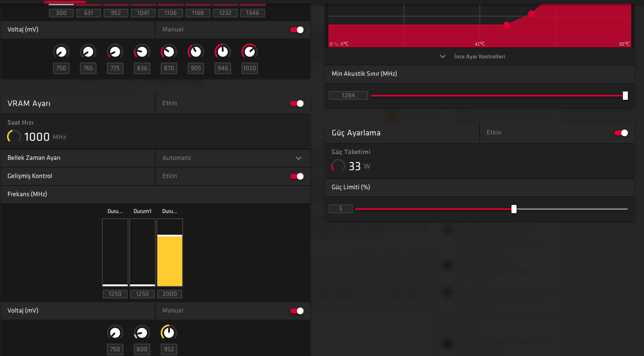This screenshot has width=644, height=356.
Task: Open the Bellek Zaman Ayarı Automatic dropdown
Action: (233, 158)
